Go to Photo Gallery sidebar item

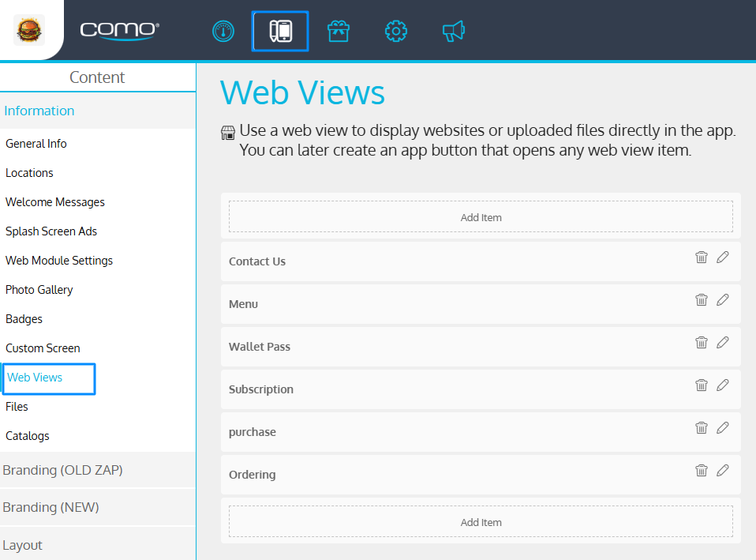click(x=39, y=290)
